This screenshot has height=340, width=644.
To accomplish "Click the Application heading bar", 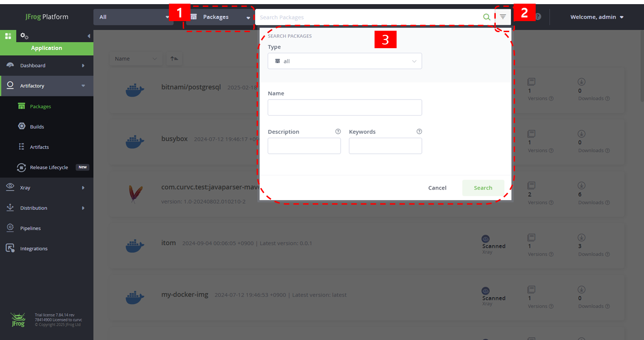I will click(x=47, y=48).
